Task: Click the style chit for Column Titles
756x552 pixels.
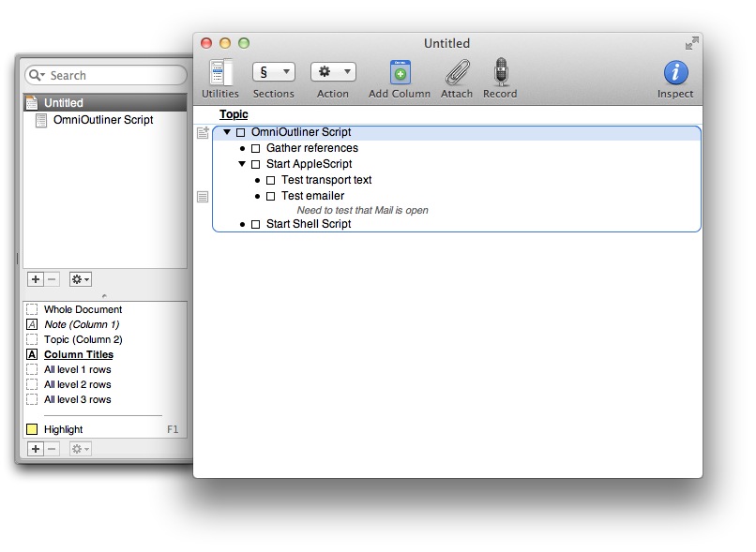Action: coord(32,354)
